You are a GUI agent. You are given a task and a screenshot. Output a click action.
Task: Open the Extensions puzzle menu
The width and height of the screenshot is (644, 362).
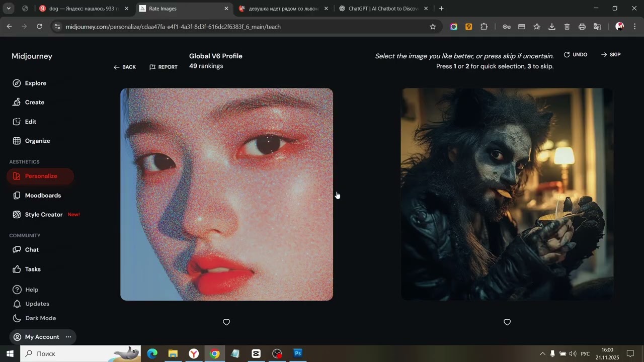484,27
